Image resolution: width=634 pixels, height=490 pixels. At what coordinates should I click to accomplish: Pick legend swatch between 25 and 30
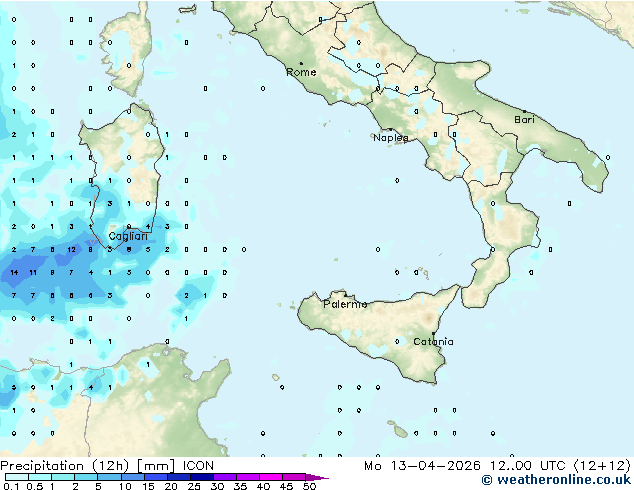pyautogui.click(x=201, y=477)
